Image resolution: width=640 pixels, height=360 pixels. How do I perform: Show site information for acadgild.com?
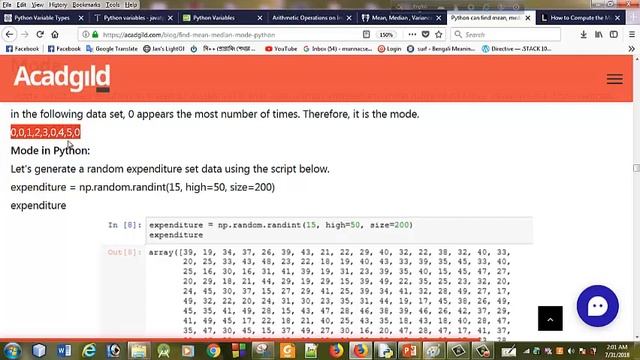pyautogui.click(x=85, y=35)
